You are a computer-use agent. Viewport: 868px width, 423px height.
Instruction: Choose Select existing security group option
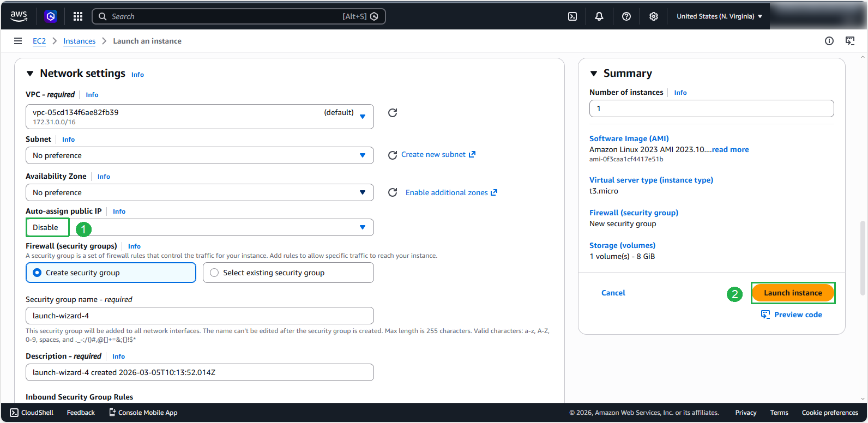[x=288, y=273]
